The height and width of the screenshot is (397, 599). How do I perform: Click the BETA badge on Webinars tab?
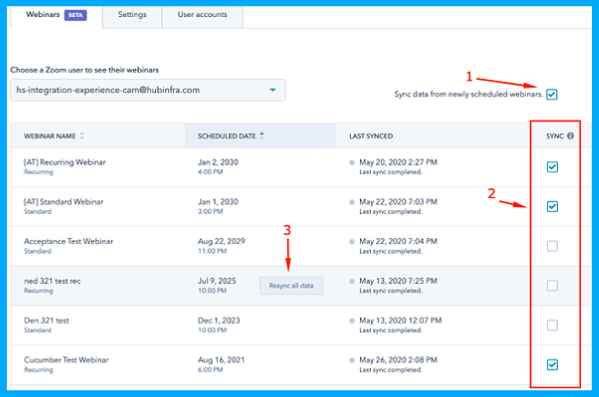click(x=76, y=15)
